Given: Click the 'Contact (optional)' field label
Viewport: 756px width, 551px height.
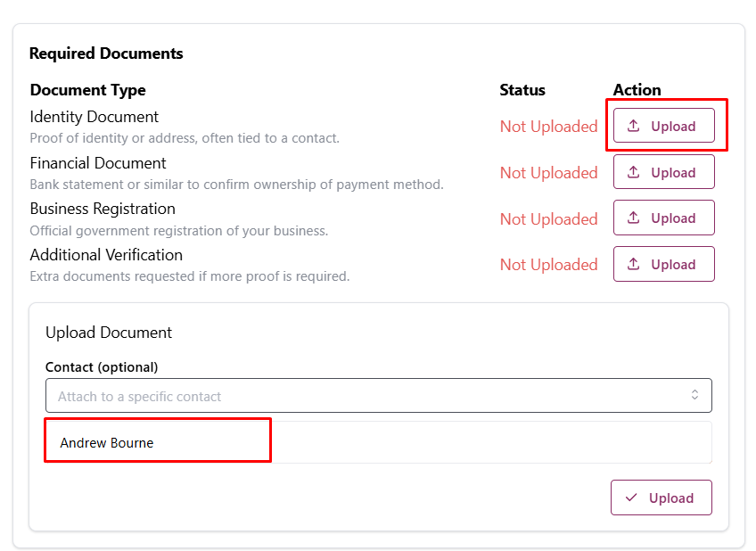Looking at the screenshot, I should click(102, 367).
